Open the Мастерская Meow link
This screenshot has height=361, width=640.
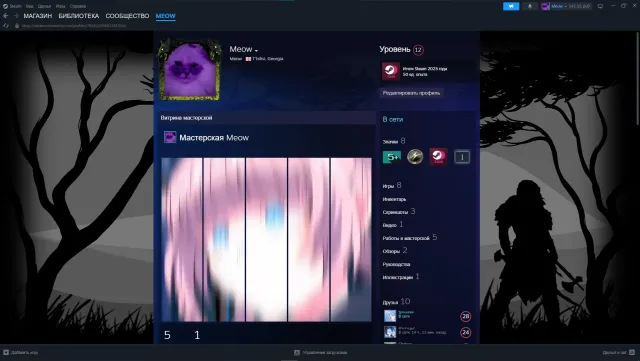214,138
